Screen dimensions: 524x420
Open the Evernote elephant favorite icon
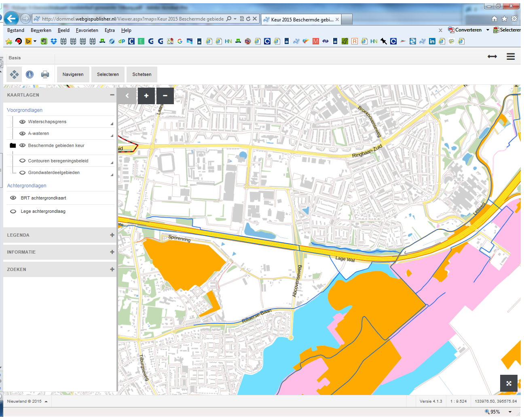coord(44,41)
